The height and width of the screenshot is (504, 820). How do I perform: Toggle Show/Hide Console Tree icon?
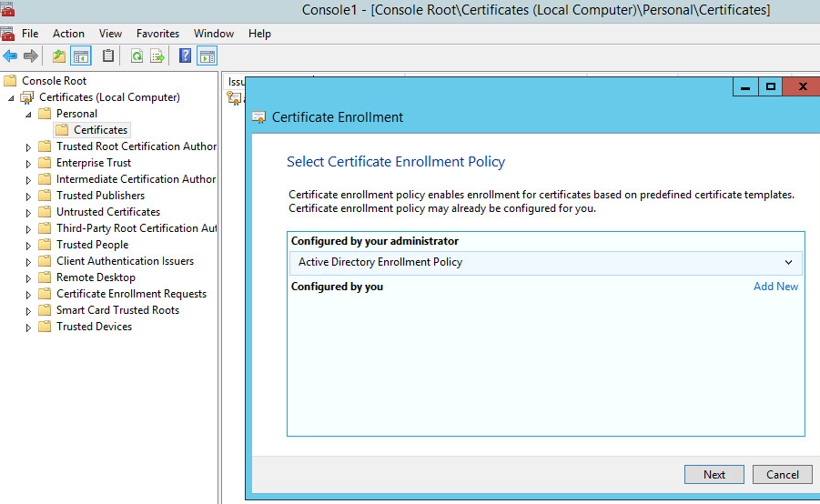coord(81,55)
